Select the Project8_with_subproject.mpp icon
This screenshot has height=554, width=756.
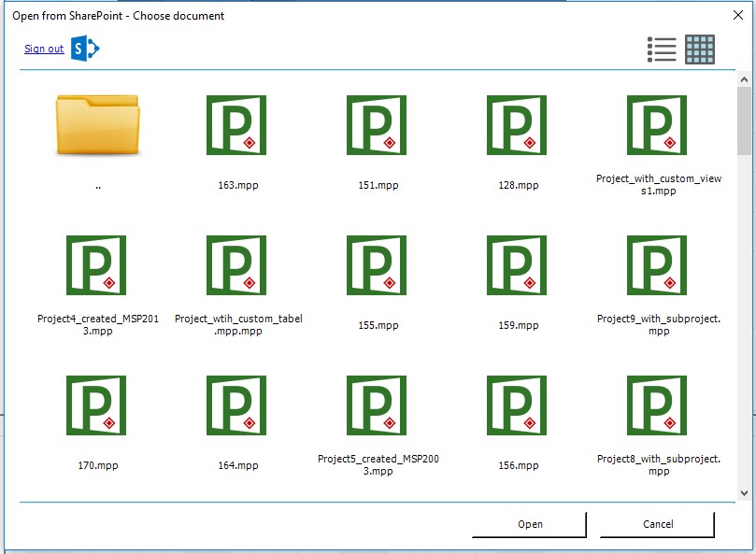point(657,405)
